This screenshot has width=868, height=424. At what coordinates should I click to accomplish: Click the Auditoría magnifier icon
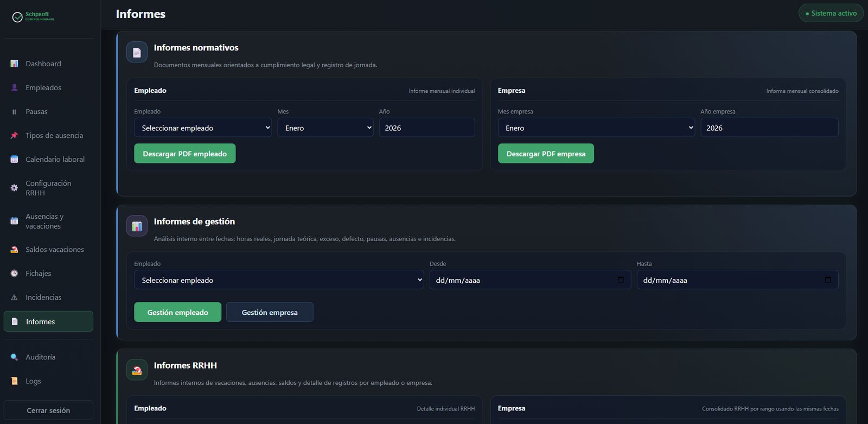point(14,357)
